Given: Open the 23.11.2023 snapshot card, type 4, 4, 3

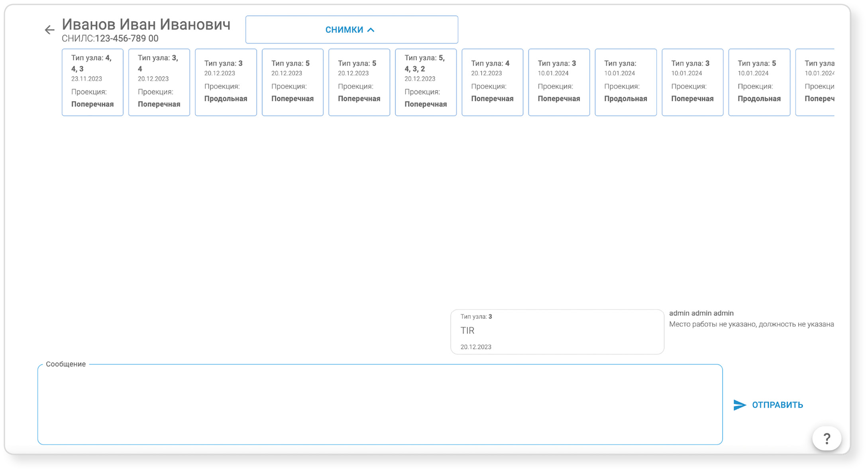Looking at the screenshot, I should [92, 83].
